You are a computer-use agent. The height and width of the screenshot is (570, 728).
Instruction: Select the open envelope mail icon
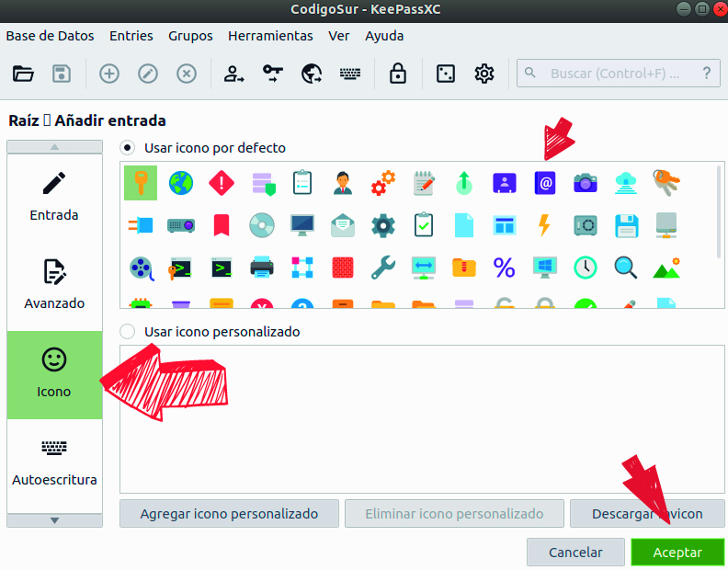[343, 226]
